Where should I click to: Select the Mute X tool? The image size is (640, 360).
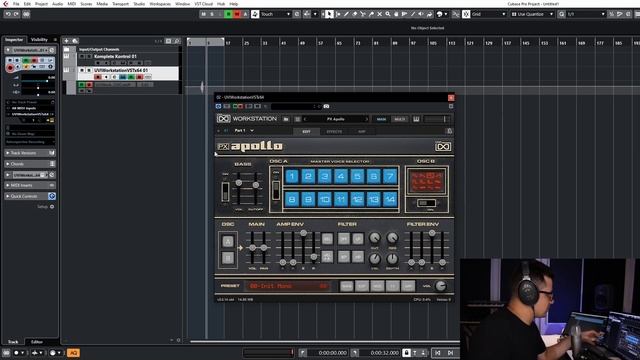tap(379, 14)
